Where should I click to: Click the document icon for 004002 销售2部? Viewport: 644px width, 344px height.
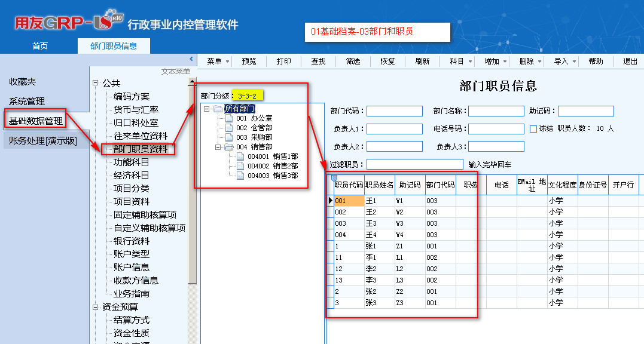tap(240, 166)
